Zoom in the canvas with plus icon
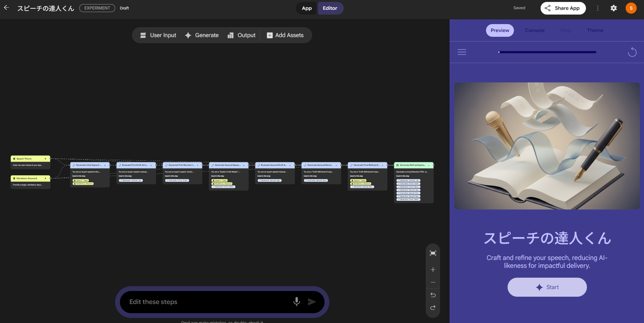644x323 pixels. pos(433,270)
